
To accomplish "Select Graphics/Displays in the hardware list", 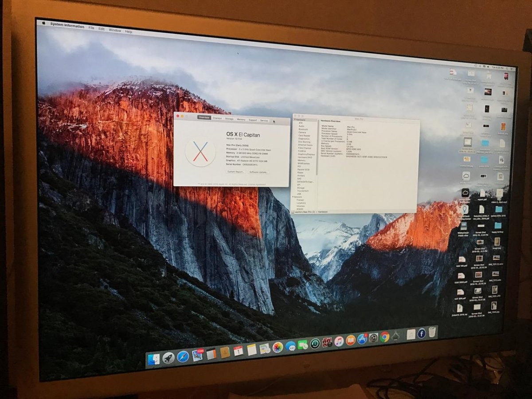I will (306, 154).
